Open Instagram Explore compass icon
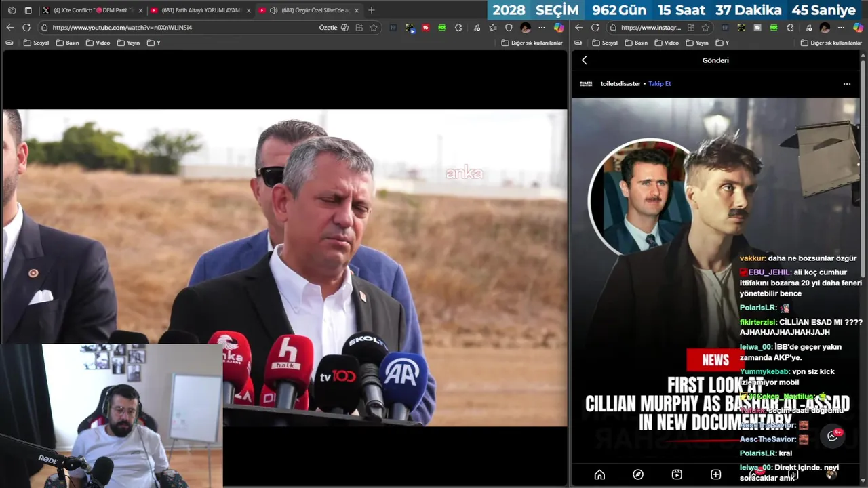 coord(638,474)
